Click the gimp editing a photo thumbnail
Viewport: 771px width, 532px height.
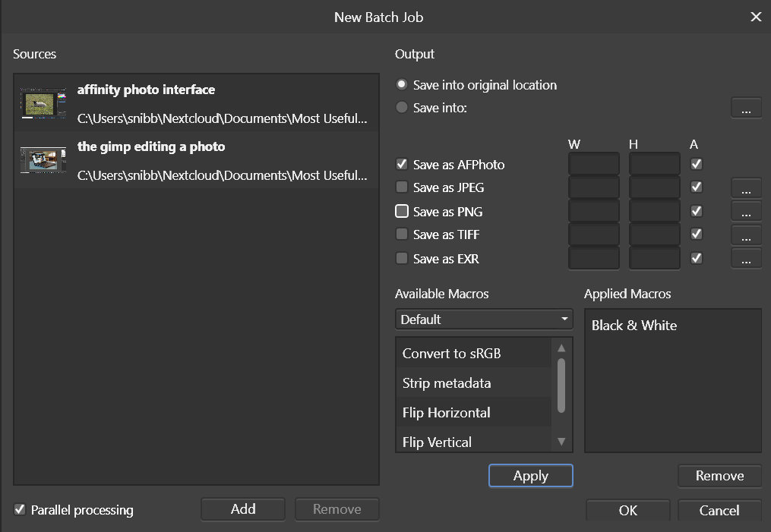tap(43, 159)
